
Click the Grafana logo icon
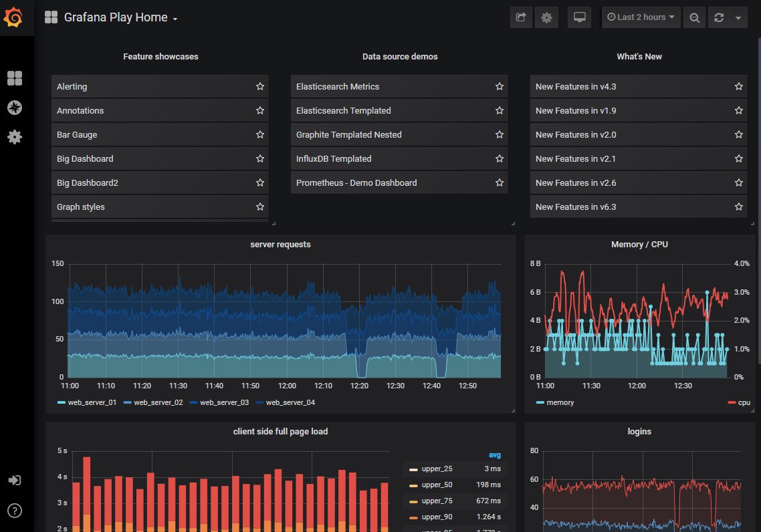[x=14, y=17]
